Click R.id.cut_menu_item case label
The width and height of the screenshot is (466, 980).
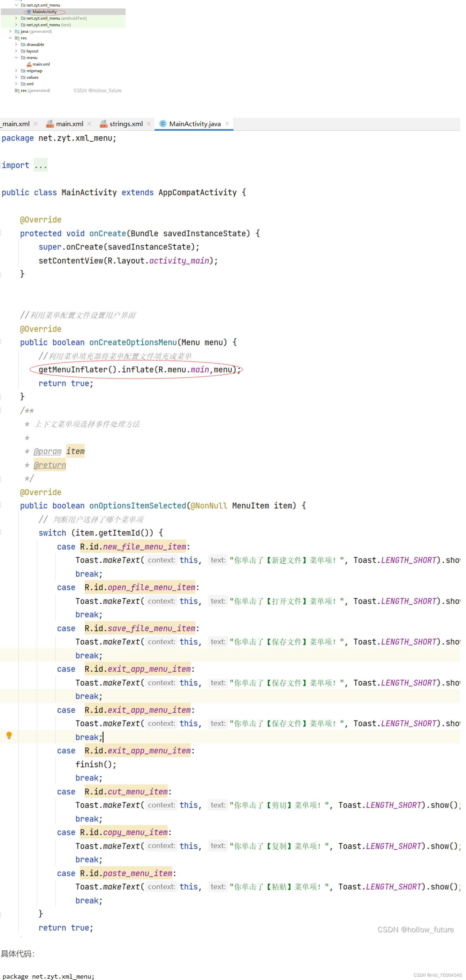point(126,792)
